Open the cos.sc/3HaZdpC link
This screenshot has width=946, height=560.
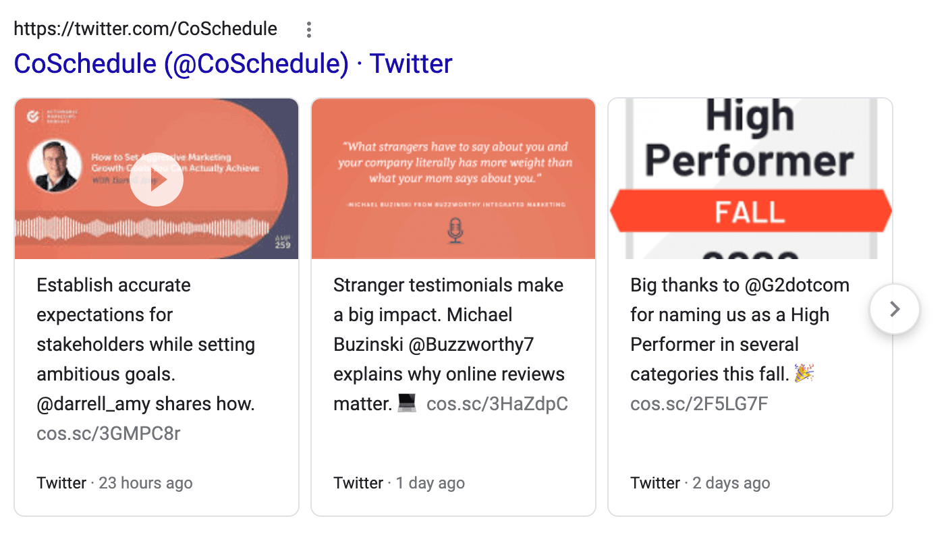coord(497,403)
